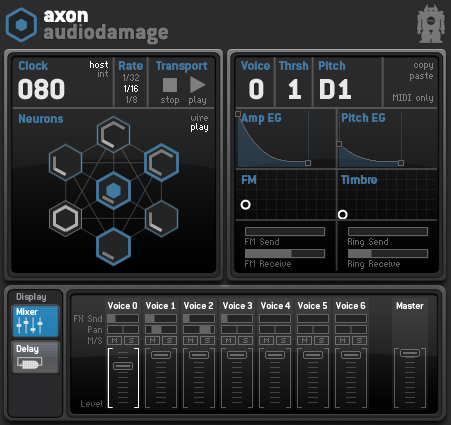Set rate to 1/32
Image resolution: width=451 pixels, height=425 pixels.
131,78
